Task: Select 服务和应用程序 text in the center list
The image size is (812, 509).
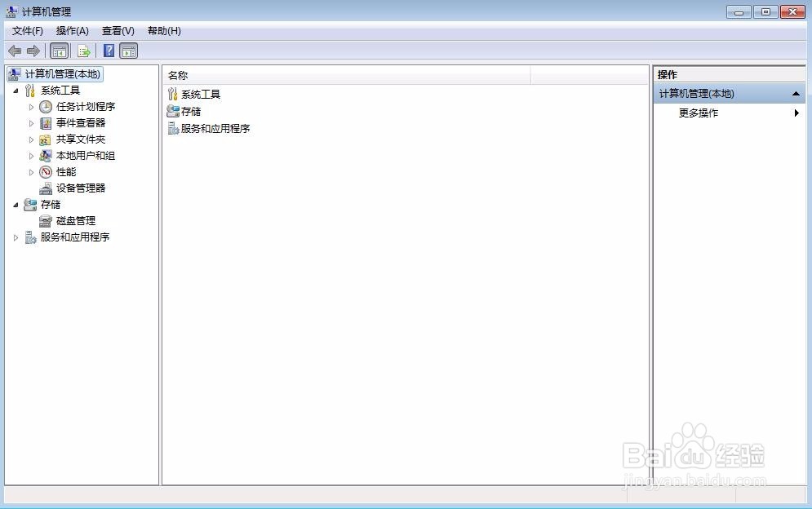Action: (x=215, y=128)
